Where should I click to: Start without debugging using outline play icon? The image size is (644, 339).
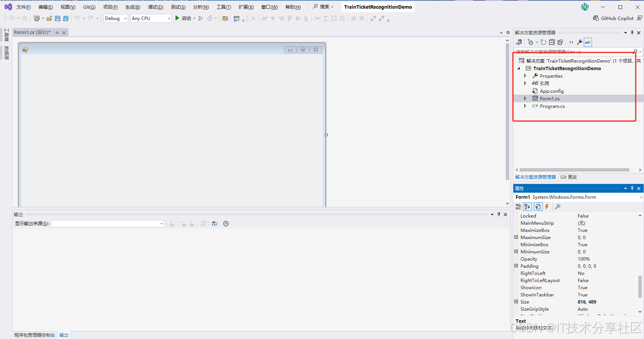[x=201, y=18]
